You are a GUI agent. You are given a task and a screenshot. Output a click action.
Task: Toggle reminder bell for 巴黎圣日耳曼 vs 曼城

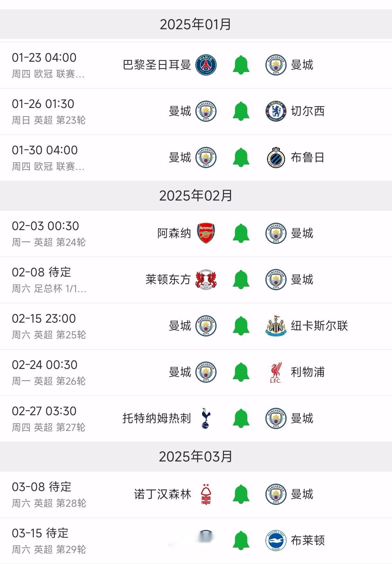pyautogui.click(x=241, y=65)
